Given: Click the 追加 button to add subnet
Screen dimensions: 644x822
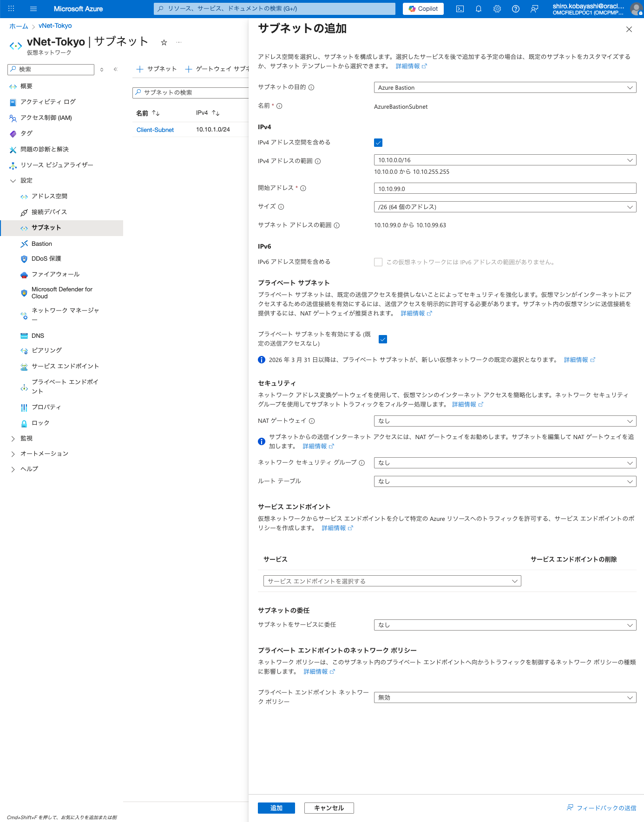Looking at the screenshot, I should (276, 808).
